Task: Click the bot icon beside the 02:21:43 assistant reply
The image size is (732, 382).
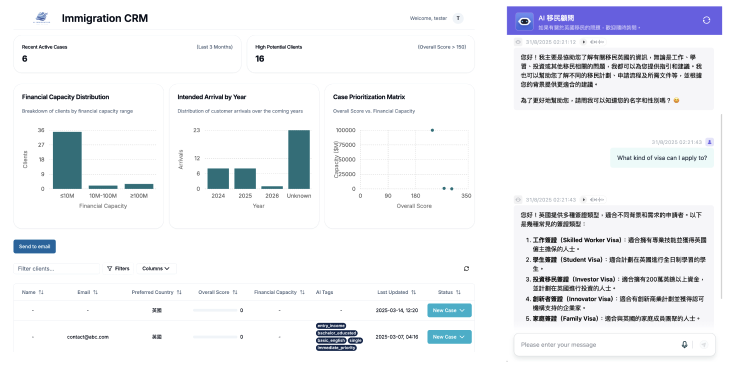Action: [x=518, y=199]
